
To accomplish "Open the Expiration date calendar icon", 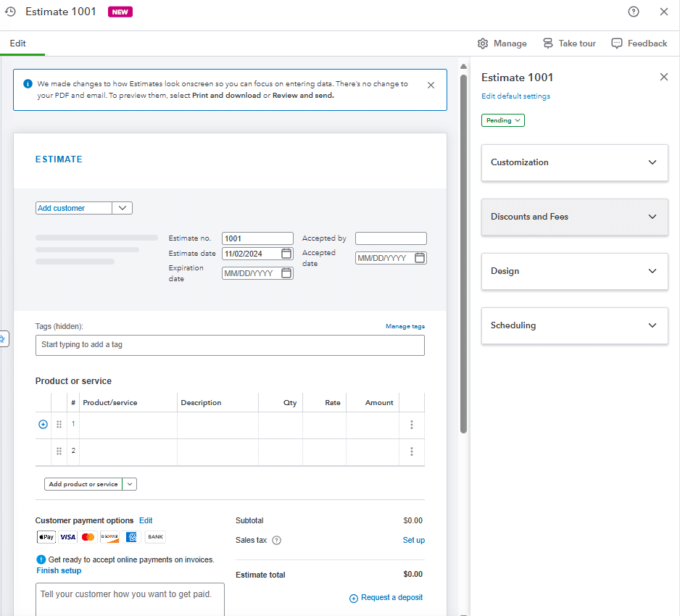I will click(286, 273).
